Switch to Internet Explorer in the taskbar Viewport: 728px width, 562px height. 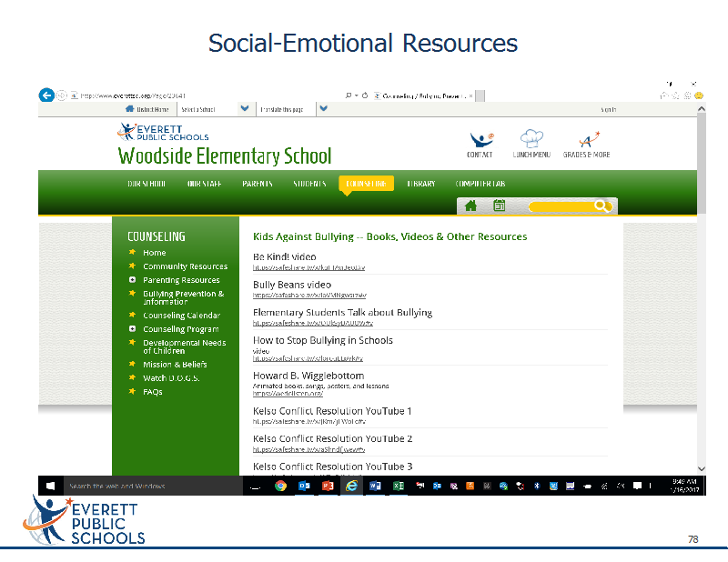tap(352, 486)
